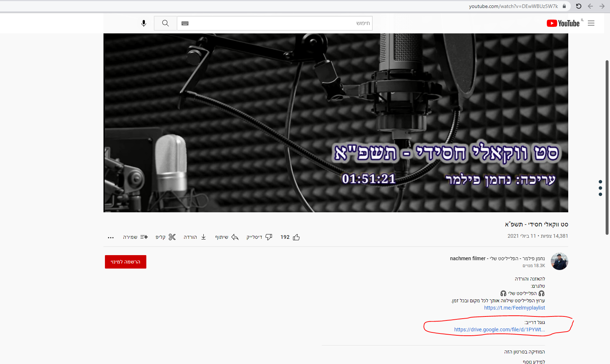Click the 14,381 views and date line
The image size is (610, 364).
[x=538, y=236]
